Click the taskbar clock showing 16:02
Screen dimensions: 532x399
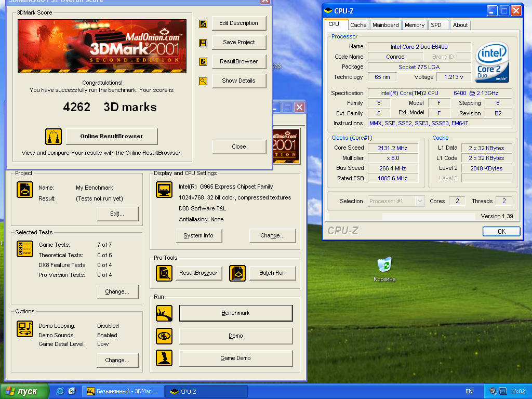click(x=517, y=391)
